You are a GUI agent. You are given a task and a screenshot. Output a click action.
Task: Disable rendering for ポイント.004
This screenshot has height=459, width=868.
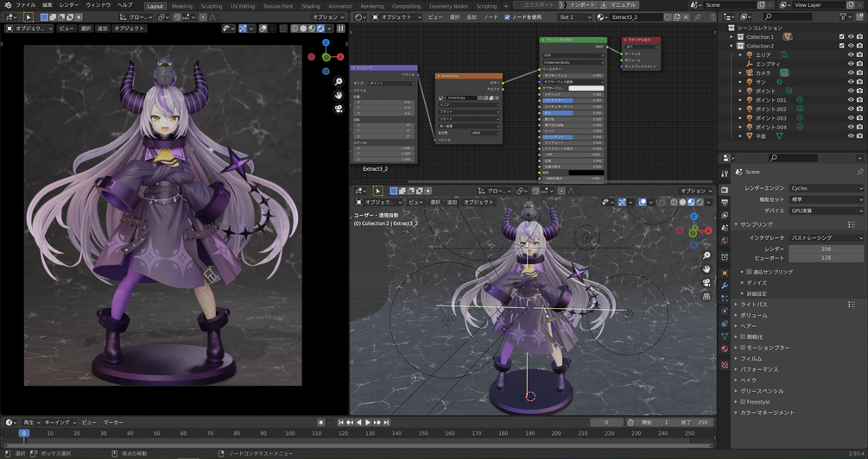[859, 127]
